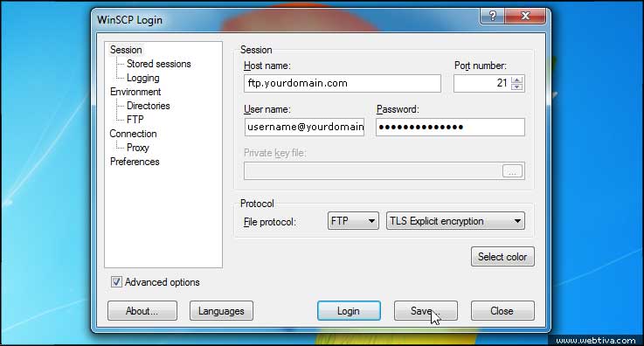Open the Logging tree item

pyautogui.click(x=142, y=78)
